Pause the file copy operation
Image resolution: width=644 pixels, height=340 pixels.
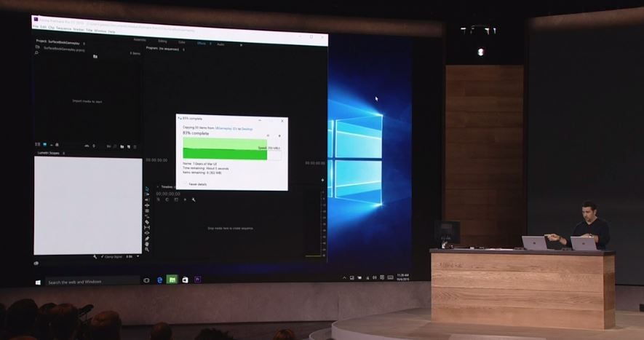click(268, 135)
